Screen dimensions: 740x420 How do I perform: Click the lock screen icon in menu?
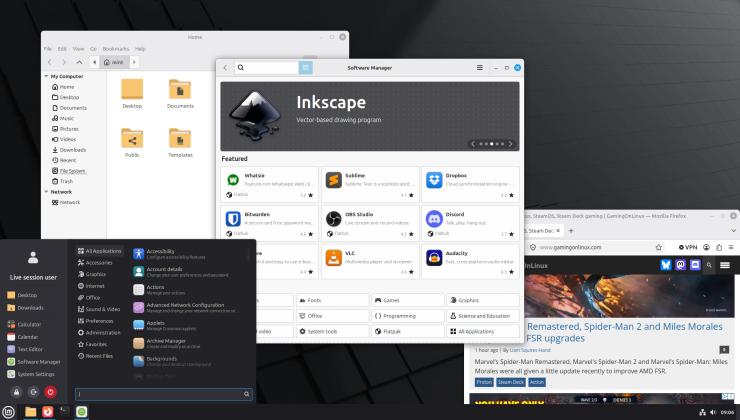coord(17,392)
